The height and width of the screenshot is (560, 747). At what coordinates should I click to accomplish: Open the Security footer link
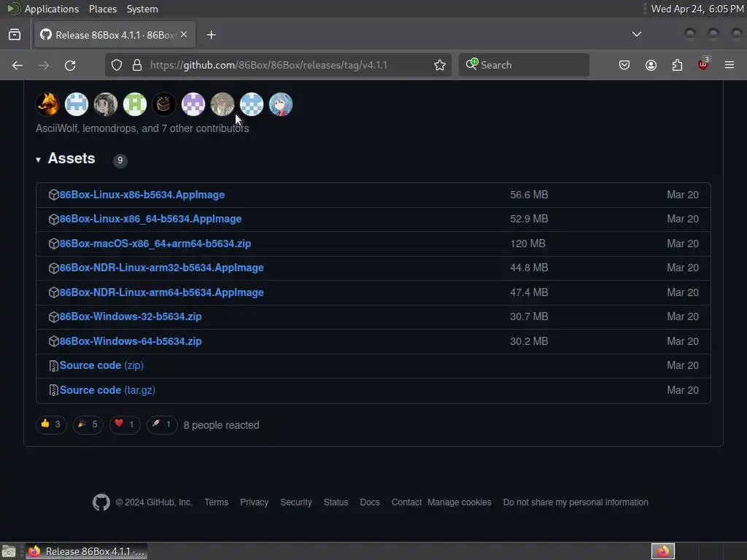click(x=296, y=502)
